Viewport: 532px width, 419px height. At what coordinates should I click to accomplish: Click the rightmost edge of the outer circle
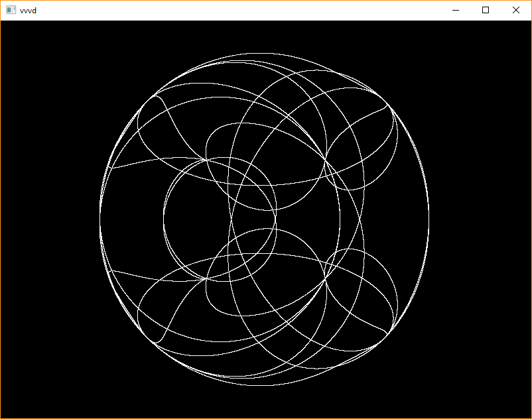(429, 219)
